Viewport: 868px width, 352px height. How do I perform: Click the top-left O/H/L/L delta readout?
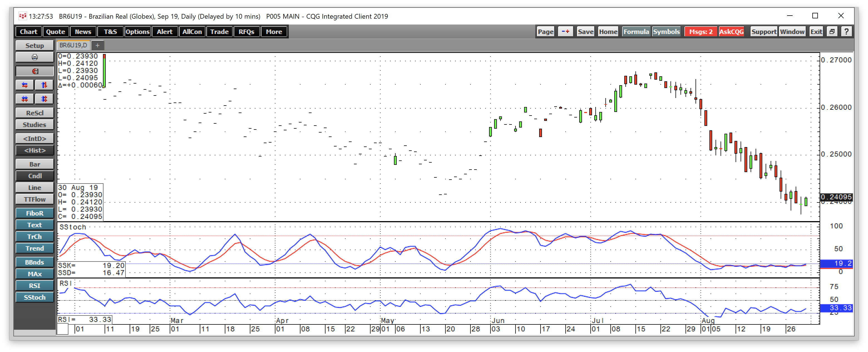[80, 70]
